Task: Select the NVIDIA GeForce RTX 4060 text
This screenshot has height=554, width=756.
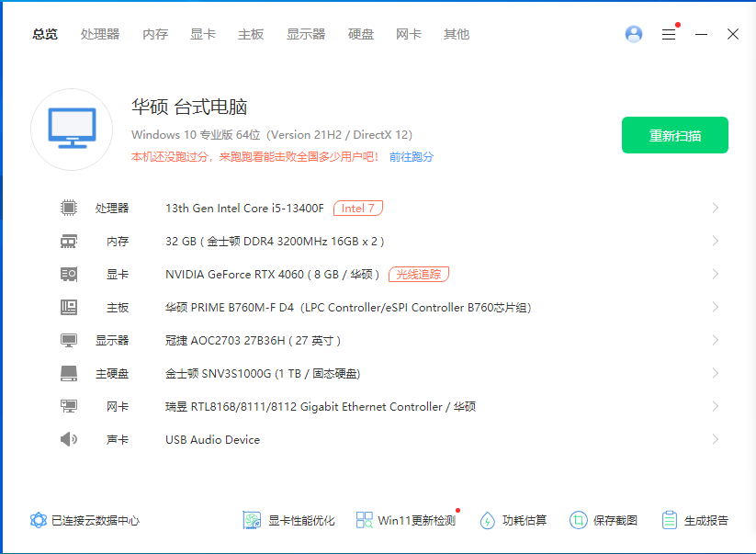Action: point(273,275)
